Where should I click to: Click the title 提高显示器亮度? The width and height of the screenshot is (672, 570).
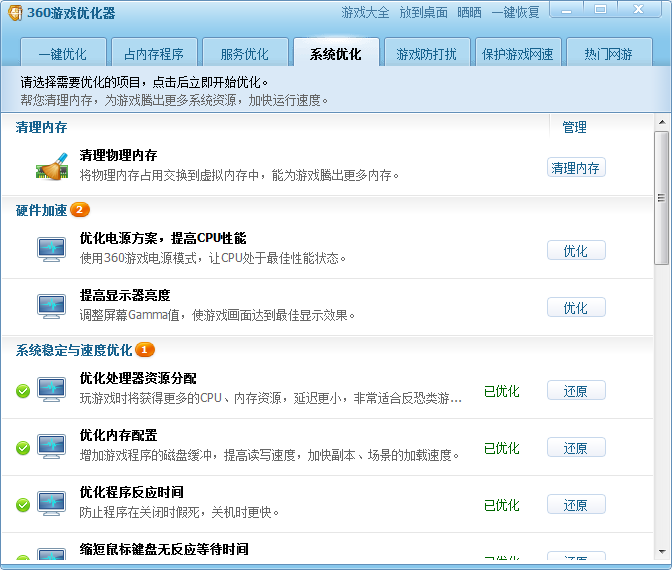(x=125, y=295)
